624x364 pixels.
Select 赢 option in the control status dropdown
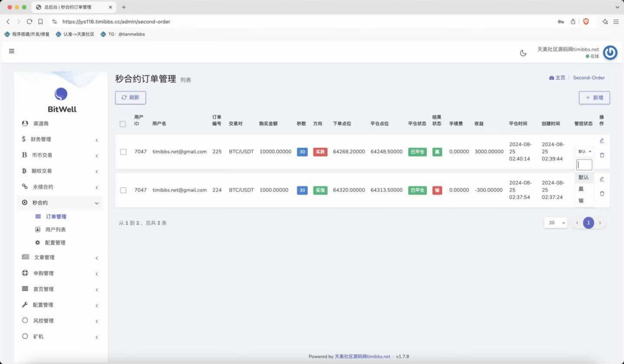tap(581, 189)
